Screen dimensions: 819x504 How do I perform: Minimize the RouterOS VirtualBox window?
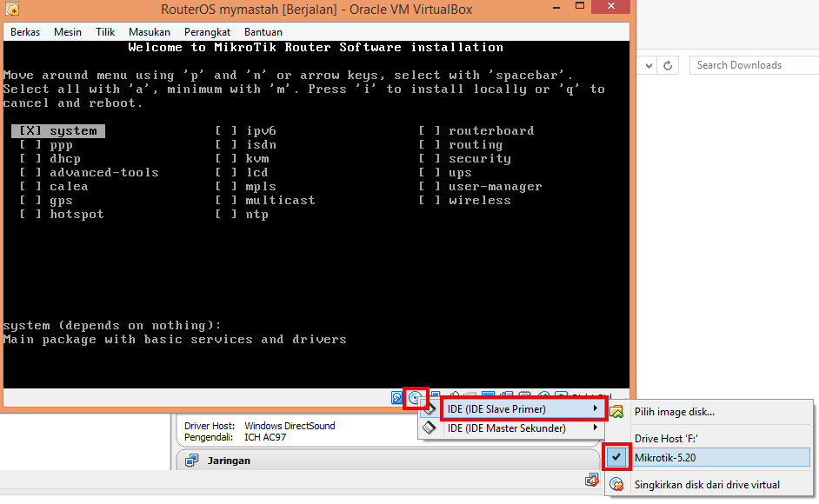coord(556,7)
